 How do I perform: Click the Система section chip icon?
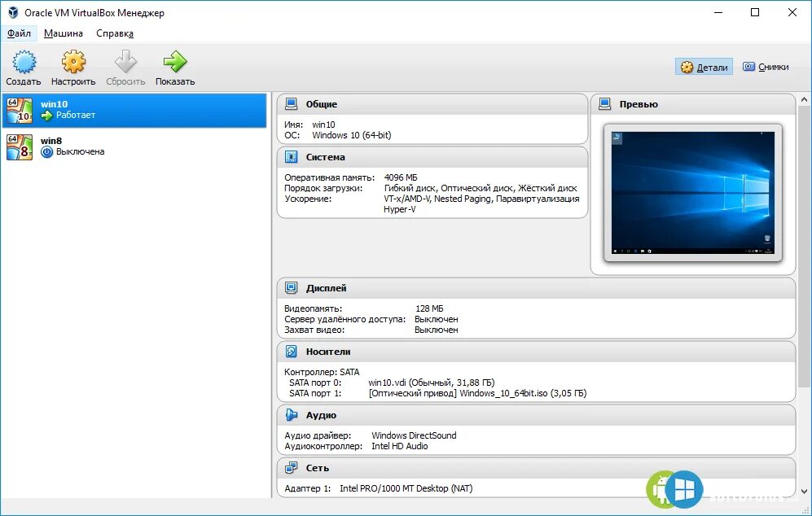pyautogui.click(x=292, y=157)
